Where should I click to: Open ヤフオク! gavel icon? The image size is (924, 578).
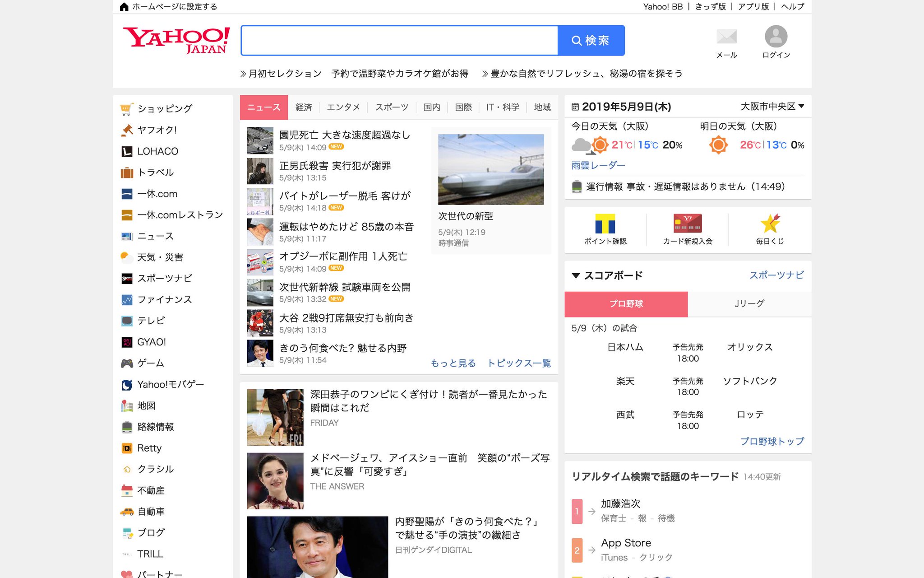(x=127, y=130)
